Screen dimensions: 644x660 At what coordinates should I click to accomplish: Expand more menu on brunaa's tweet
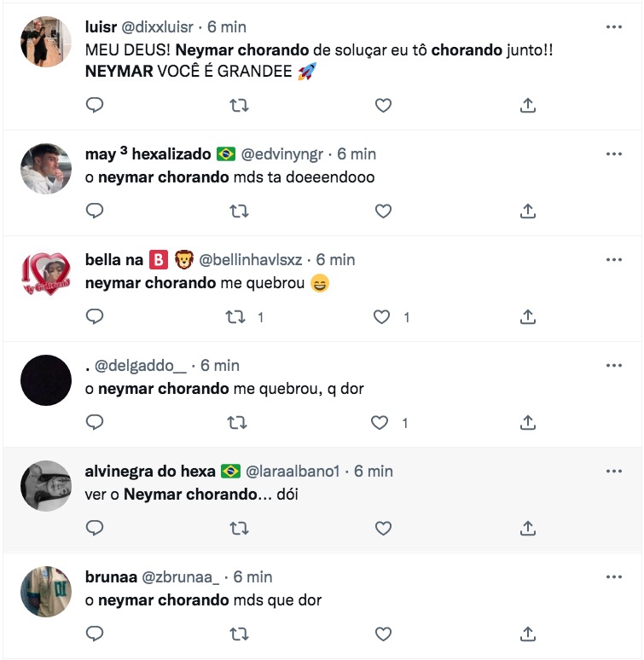[x=613, y=576]
